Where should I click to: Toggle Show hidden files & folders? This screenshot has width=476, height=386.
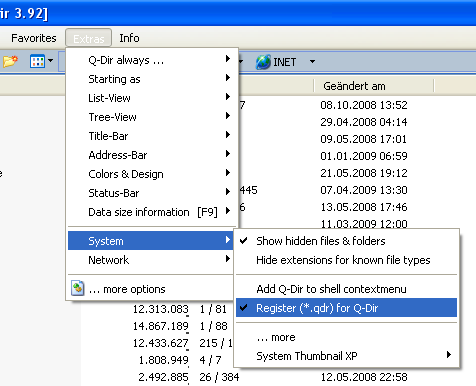(x=346, y=241)
